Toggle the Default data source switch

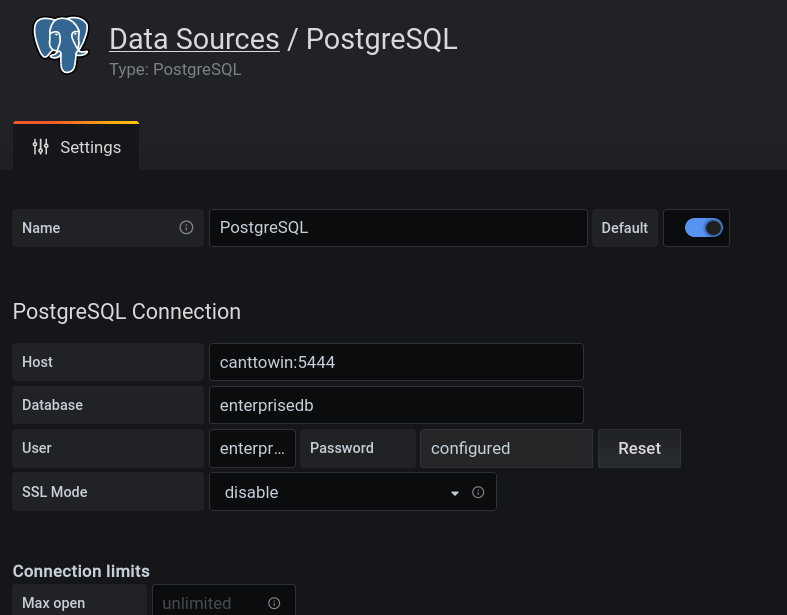[x=703, y=228]
